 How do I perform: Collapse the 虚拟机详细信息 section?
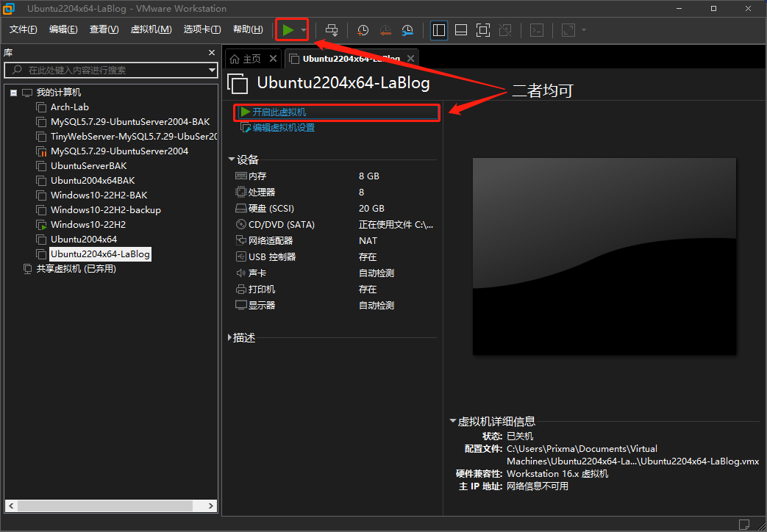pos(452,420)
